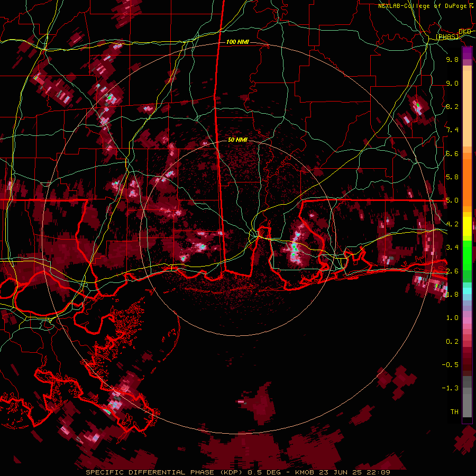476x476 pixels.
Task: Pick the cyan segment of the color bar
Action: click(467, 291)
